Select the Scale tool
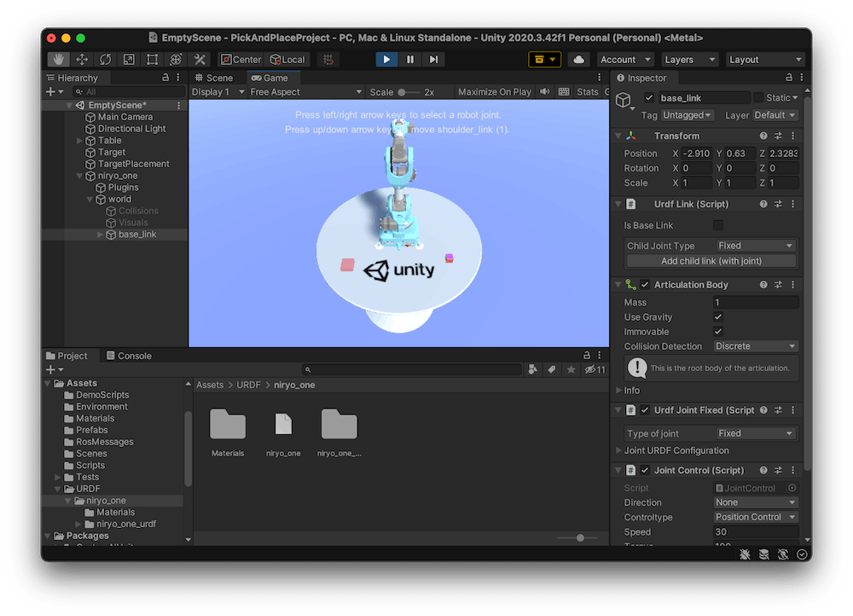The image size is (853, 616). [129, 60]
